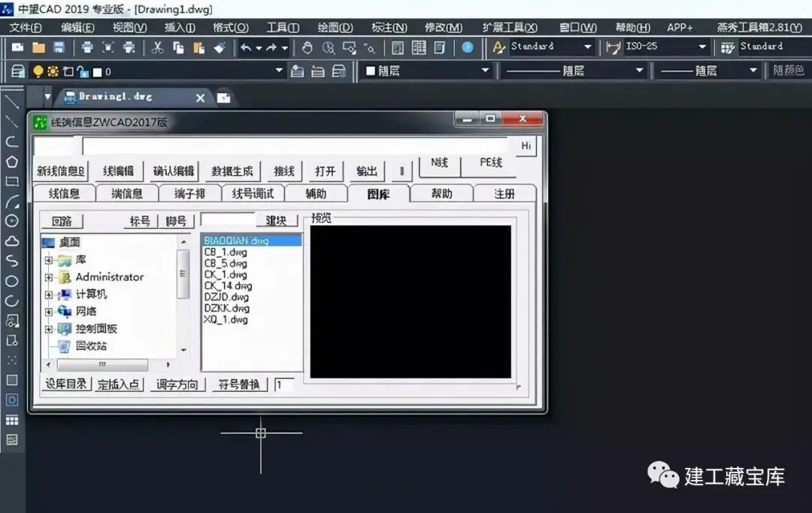Select the Table tool in left toolbar

click(x=12, y=420)
